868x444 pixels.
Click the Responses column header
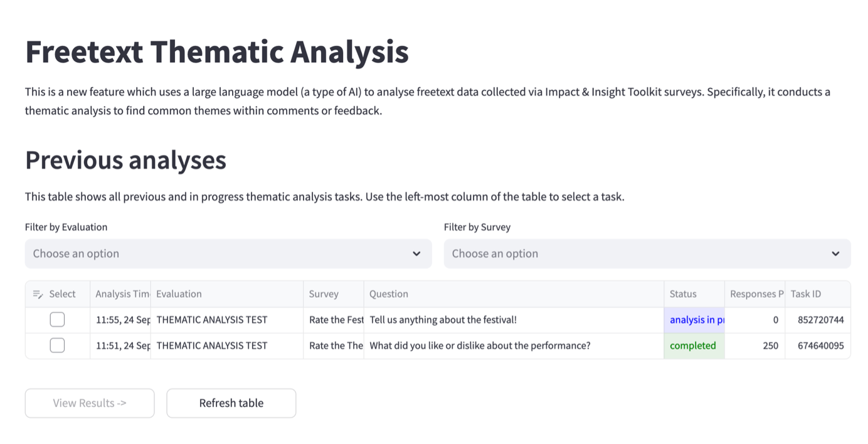756,294
